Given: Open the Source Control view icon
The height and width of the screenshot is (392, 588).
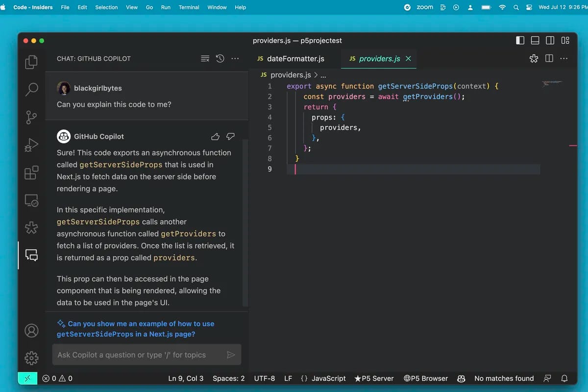Looking at the screenshot, I should (x=31, y=118).
